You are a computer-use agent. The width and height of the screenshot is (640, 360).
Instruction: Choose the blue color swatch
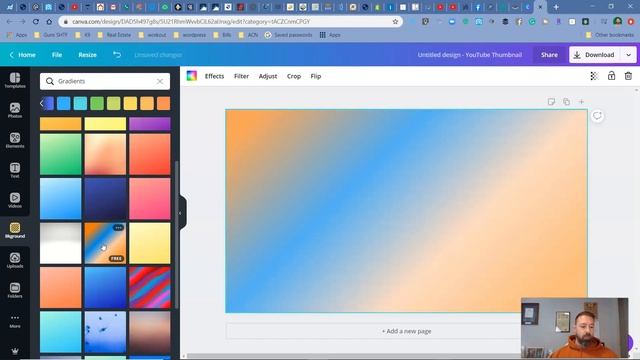64,103
